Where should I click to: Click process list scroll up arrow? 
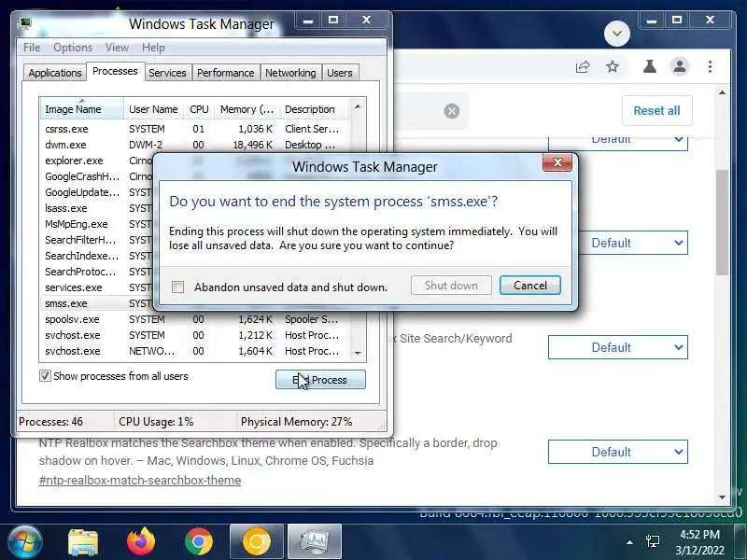click(358, 107)
